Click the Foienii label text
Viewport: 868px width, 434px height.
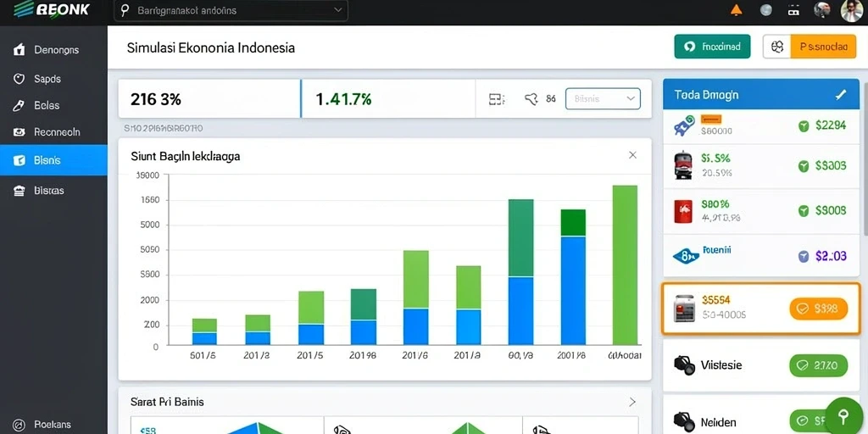tap(717, 250)
